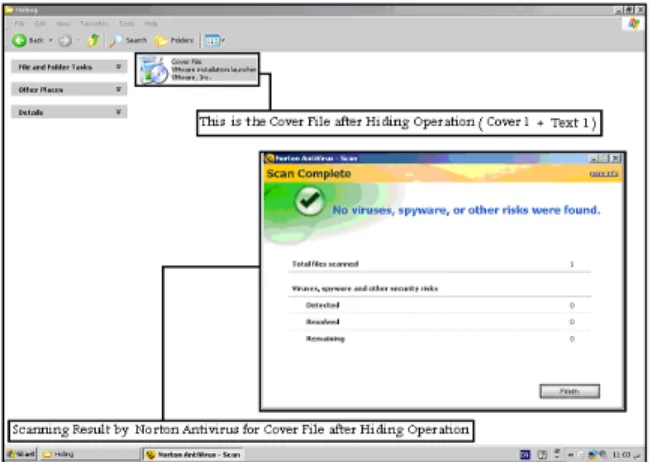Click the Views icon in the toolbar
The width and height of the screenshot is (654, 462).
pos(212,40)
